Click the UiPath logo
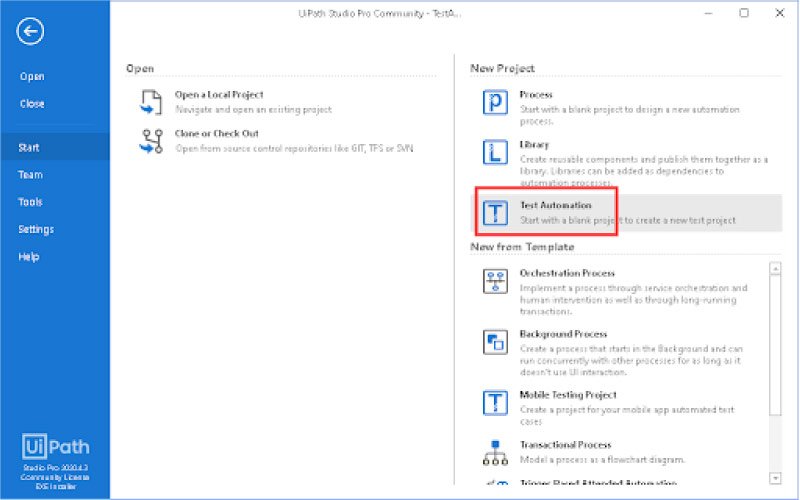Screen dimensions: 800x500 coord(55,446)
